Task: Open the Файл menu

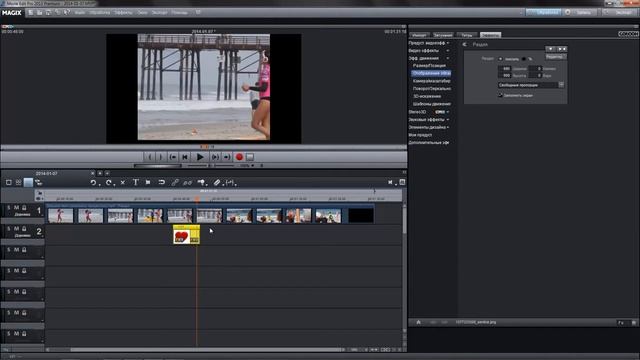Action: pos(80,13)
